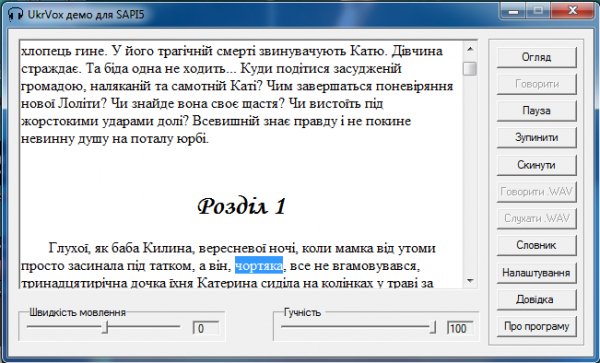Screen dimensions: 600x363
Task: Click the speech rate value field showing 0
Action: click(206, 328)
